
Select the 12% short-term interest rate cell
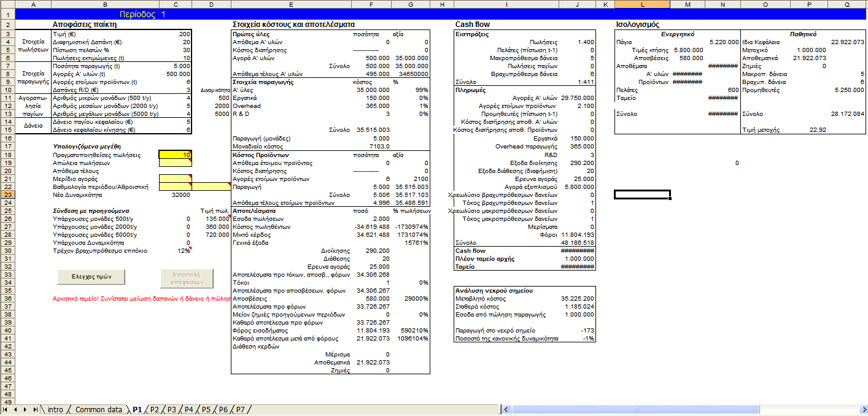(184, 251)
